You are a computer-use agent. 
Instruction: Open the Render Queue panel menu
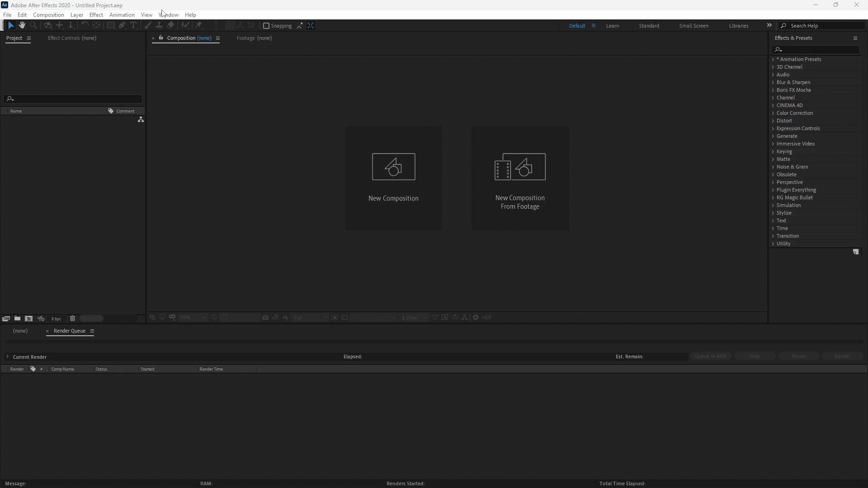tap(92, 331)
